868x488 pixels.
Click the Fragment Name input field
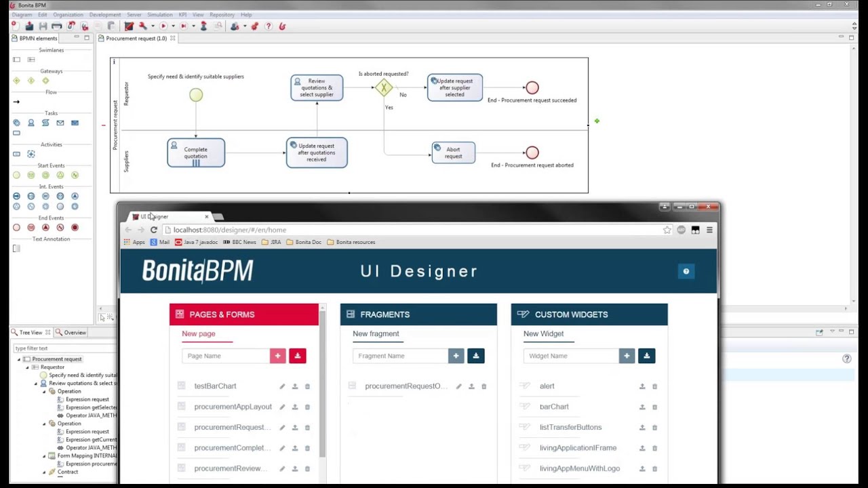click(400, 356)
